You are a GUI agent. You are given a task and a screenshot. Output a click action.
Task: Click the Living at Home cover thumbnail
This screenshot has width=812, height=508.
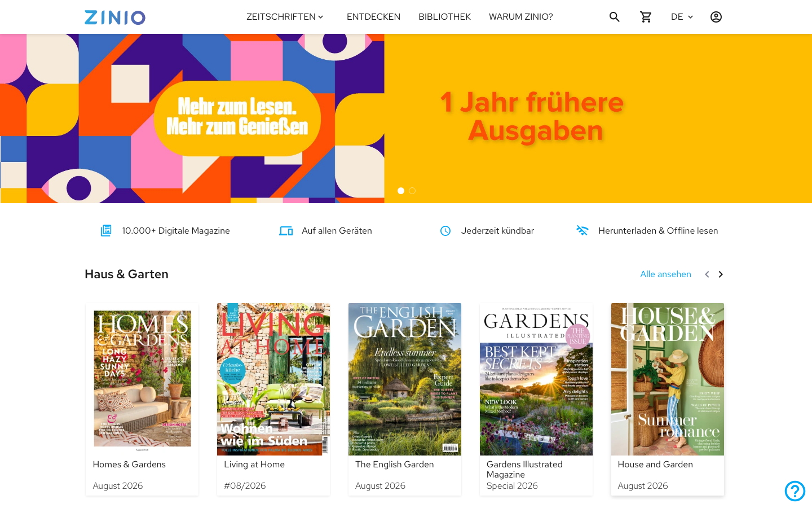tap(273, 379)
